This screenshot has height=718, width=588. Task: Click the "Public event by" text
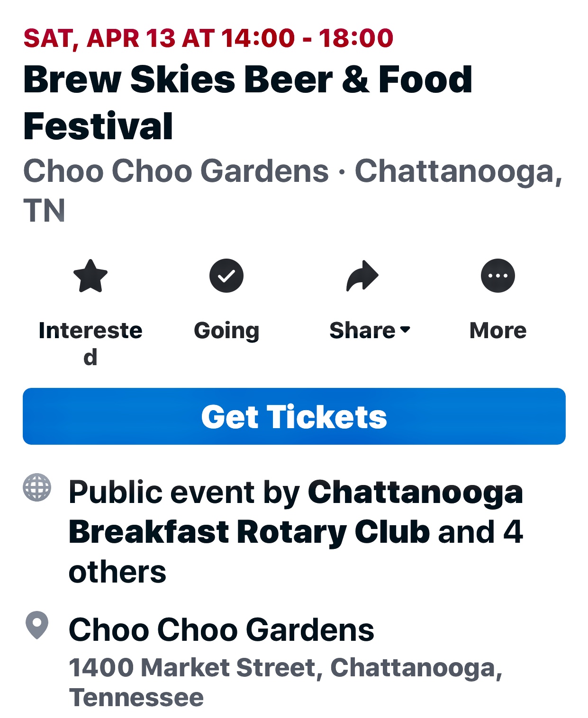coord(184,492)
